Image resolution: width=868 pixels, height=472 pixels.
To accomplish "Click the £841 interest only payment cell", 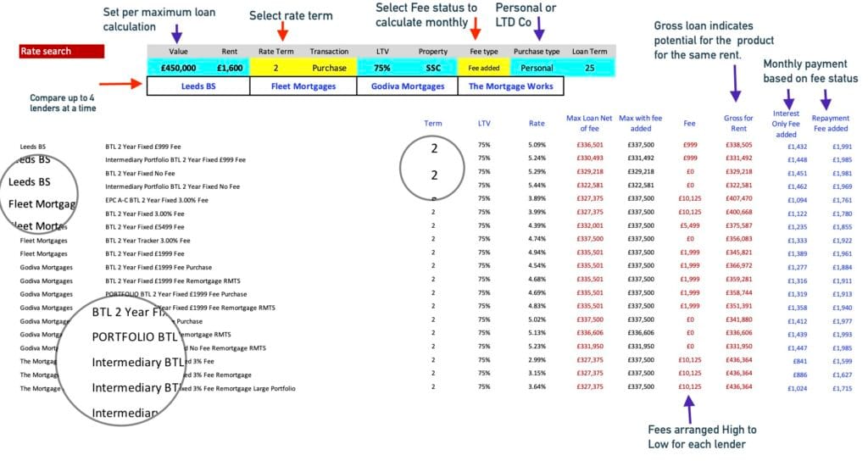I will pos(800,362).
